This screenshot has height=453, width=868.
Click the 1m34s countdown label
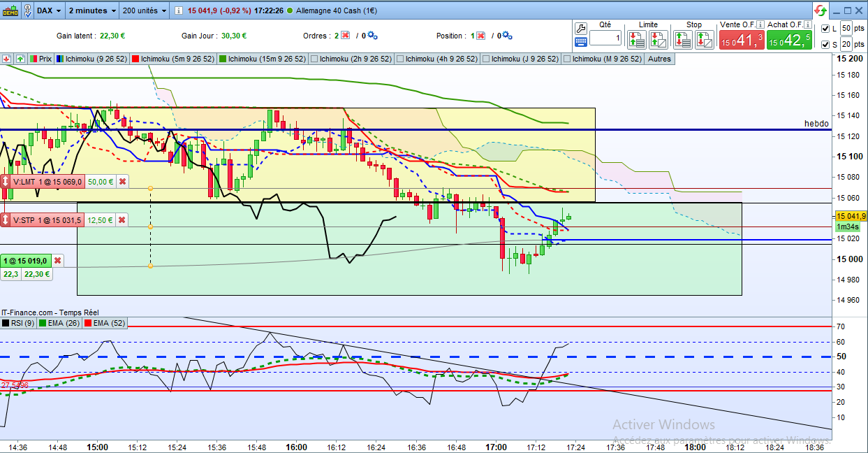coord(848,226)
